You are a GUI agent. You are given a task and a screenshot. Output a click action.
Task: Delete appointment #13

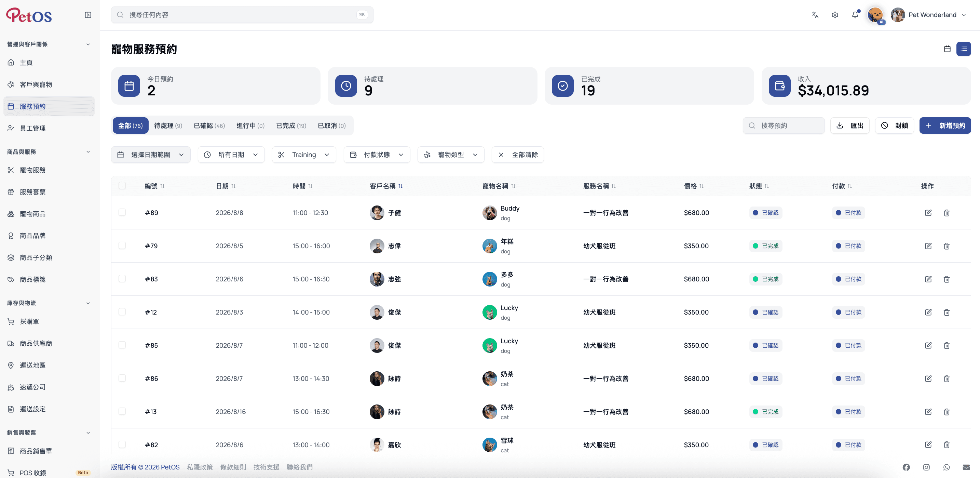(x=947, y=411)
